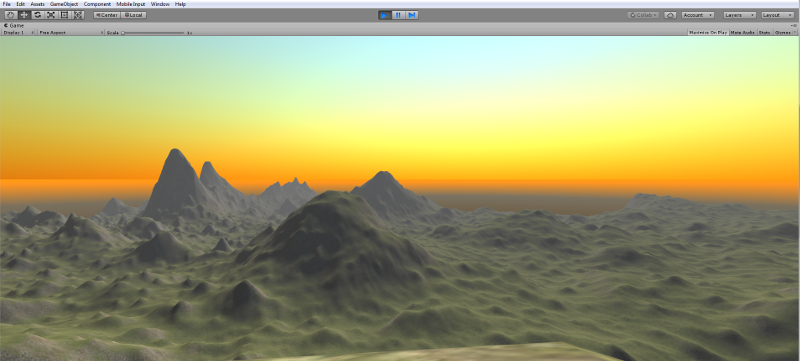Image resolution: width=800 pixels, height=361 pixels.
Task: Toggle Gizmos in Game view
Action: point(782,32)
